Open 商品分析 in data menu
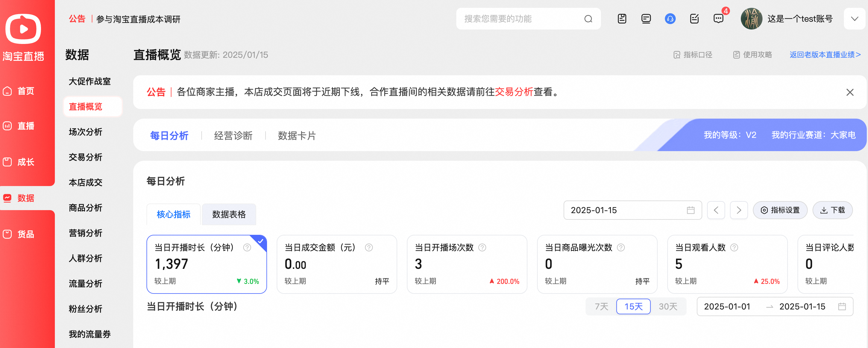Viewport: 868px width, 348px height. [x=85, y=208]
